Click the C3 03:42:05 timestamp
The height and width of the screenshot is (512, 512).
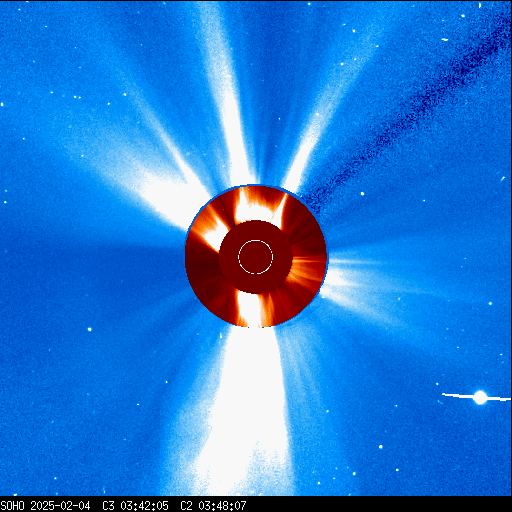[135, 506]
